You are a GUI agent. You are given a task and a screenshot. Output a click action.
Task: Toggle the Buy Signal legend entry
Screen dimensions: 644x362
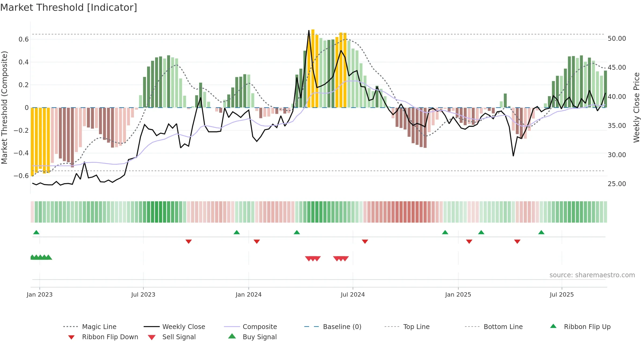(x=252, y=337)
